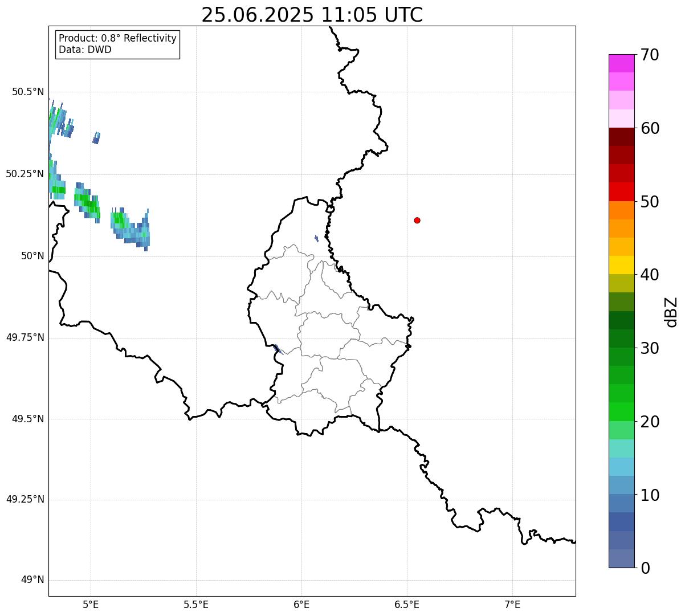The width and height of the screenshot is (685, 616).
Task: Pick the bright red swatch just above 50
Action: click(622, 191)
